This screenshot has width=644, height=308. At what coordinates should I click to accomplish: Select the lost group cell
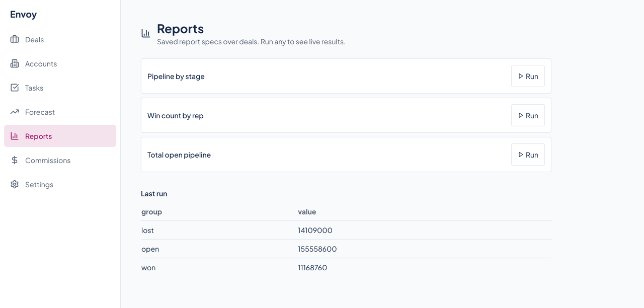point(147,230)
